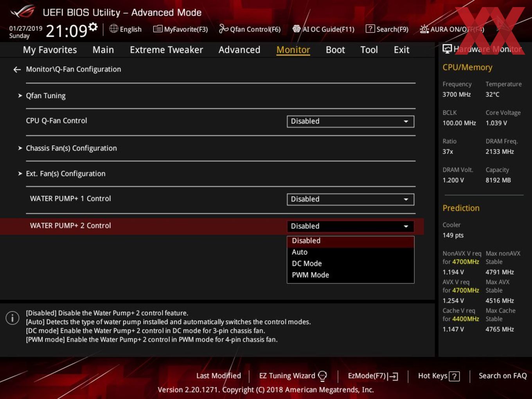Click the Hardware Monitor screen icon
Viewport: 532px width, 399px height.
447,49
